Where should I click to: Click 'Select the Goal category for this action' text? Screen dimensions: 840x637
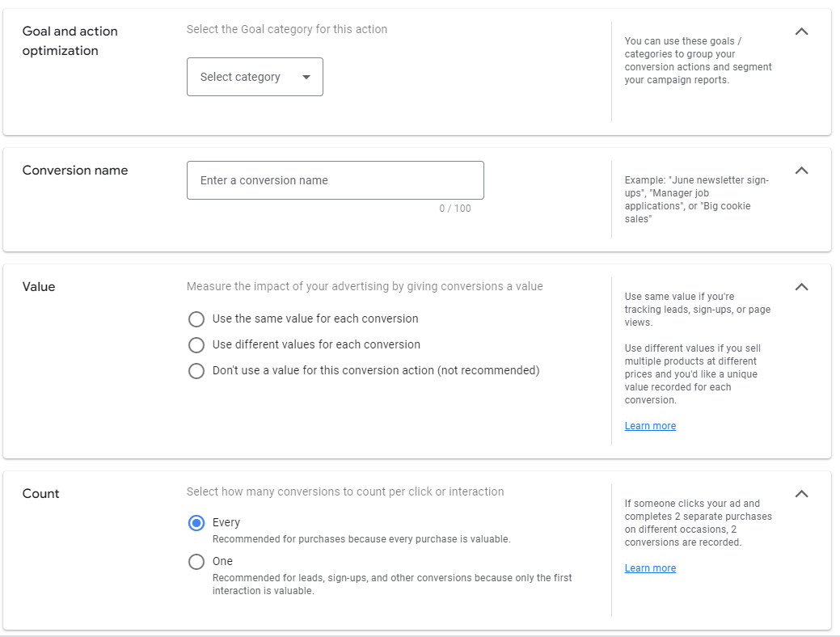[287, 29]
